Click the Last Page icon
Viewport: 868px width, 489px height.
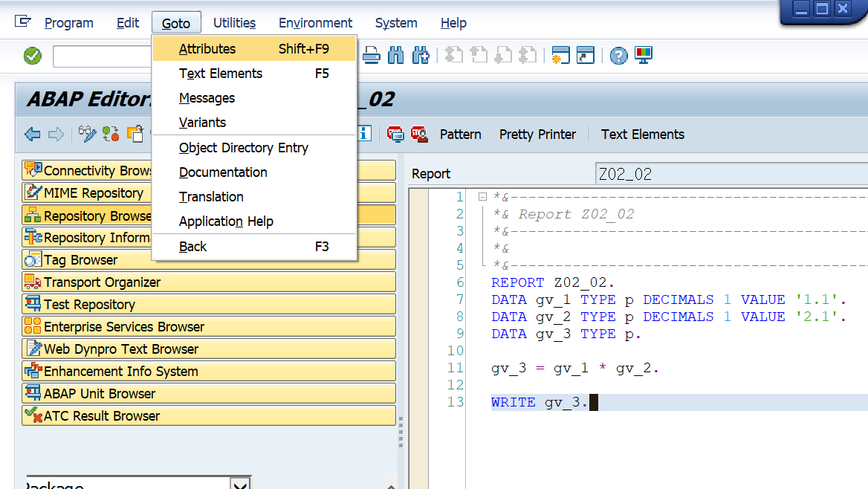pos(528,56)
